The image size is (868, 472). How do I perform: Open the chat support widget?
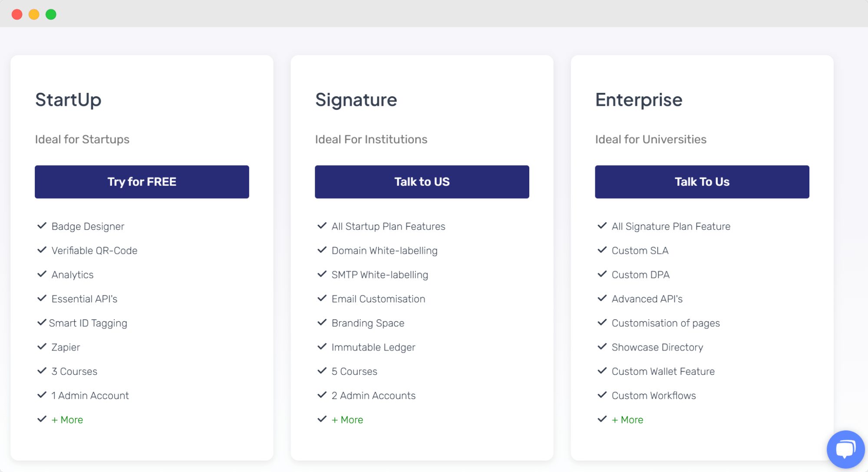pos(845,449)
